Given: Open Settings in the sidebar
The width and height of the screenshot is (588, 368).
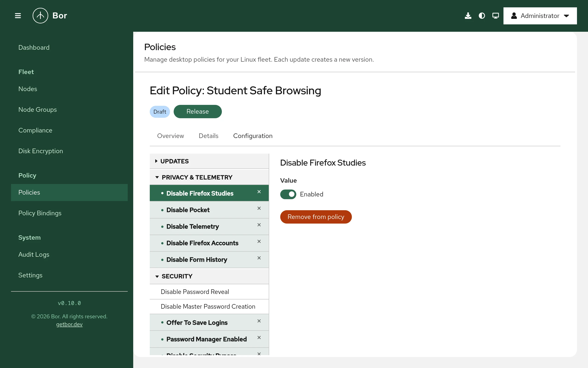Looking at the screenshot, I should coord(69,275).
